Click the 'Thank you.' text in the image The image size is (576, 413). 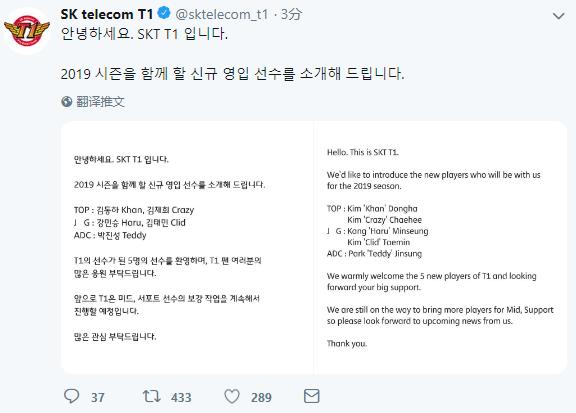click(347, 344)
